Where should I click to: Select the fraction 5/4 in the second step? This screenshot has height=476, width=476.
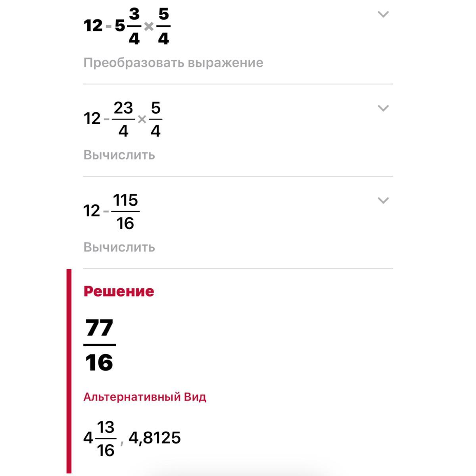(155, 119)
